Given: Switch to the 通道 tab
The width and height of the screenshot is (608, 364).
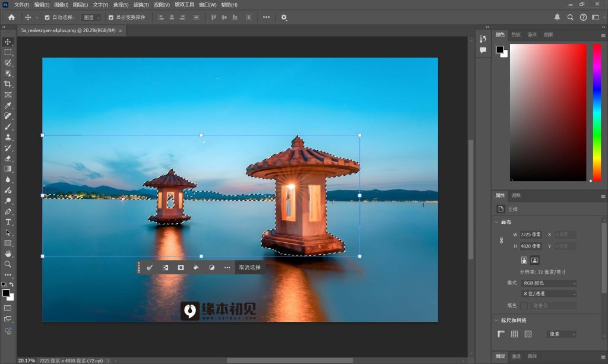Looking at the screenshot, I should 516,356.
